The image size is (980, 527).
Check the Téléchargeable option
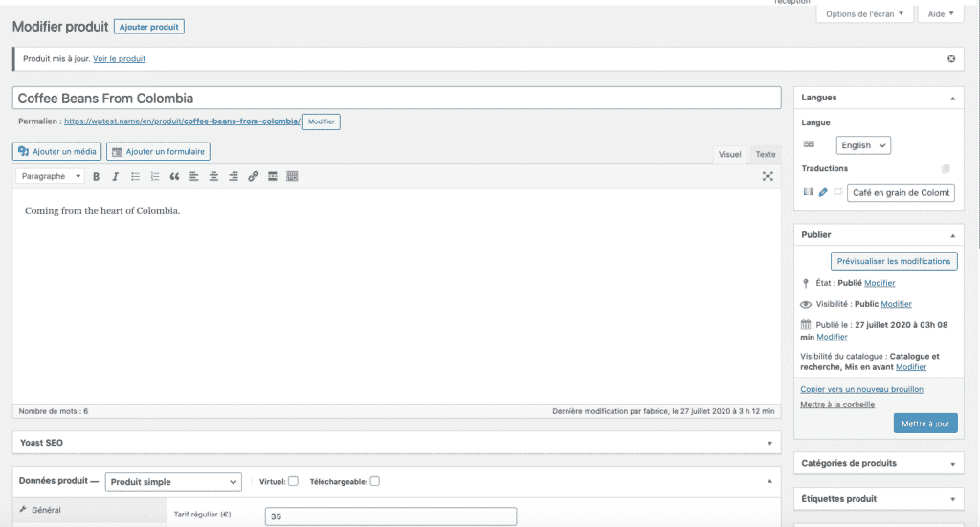tap(375, 481)
